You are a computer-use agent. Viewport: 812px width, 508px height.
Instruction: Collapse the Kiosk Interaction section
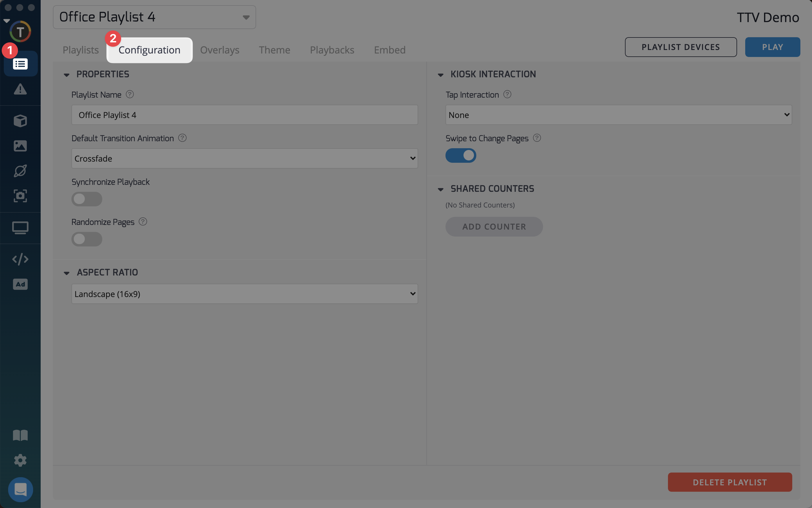click(440, 75)
